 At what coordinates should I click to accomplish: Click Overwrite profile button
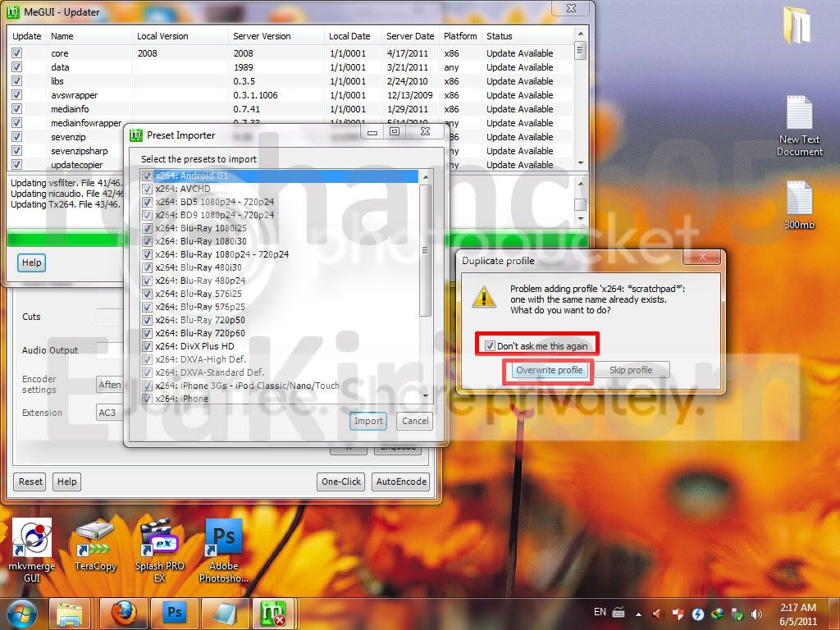click(549, 370)
